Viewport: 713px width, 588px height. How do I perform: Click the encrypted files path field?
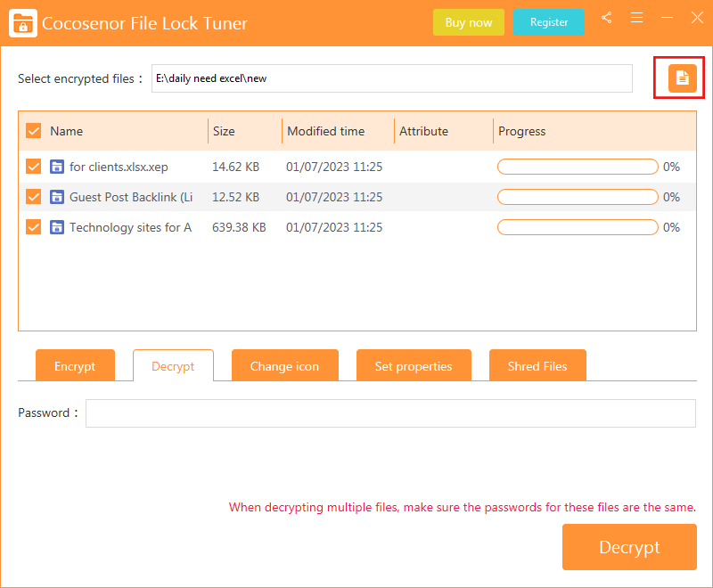[392, 78]
